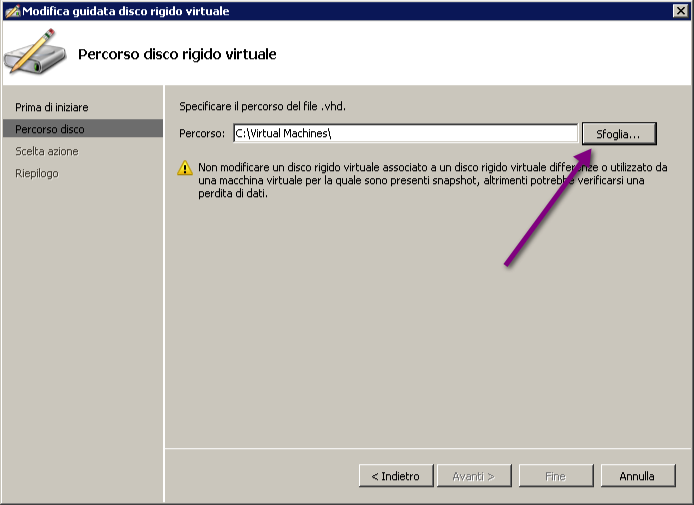
Task: Go back with the Indietro button
Action: click(x=396, y=476)
